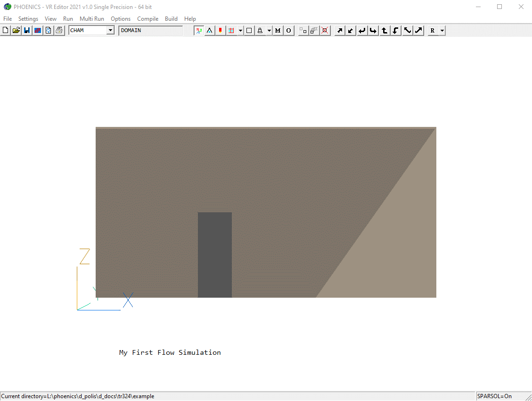532x401 pixels.
Task: Select the dark gray block in the domain
Action: click(x=214, y=255)
